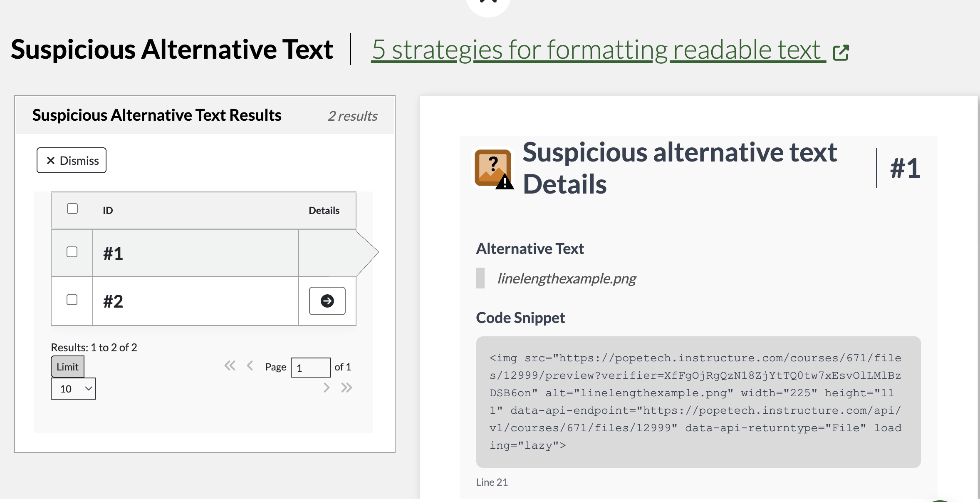Select the #1 result row
This screenshot has width=980, height=502.
click(x=196, y=253)
